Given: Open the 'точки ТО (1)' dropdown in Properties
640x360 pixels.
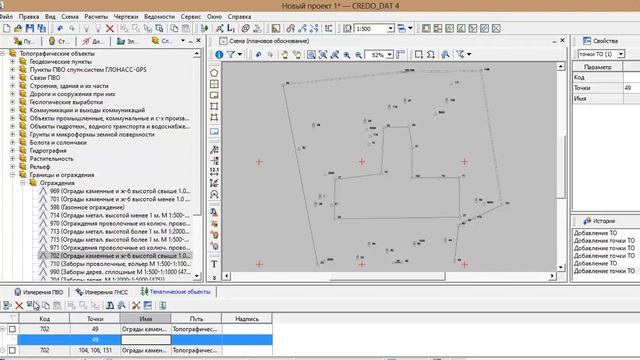Looking at the screenshot, I should [620, 54].
